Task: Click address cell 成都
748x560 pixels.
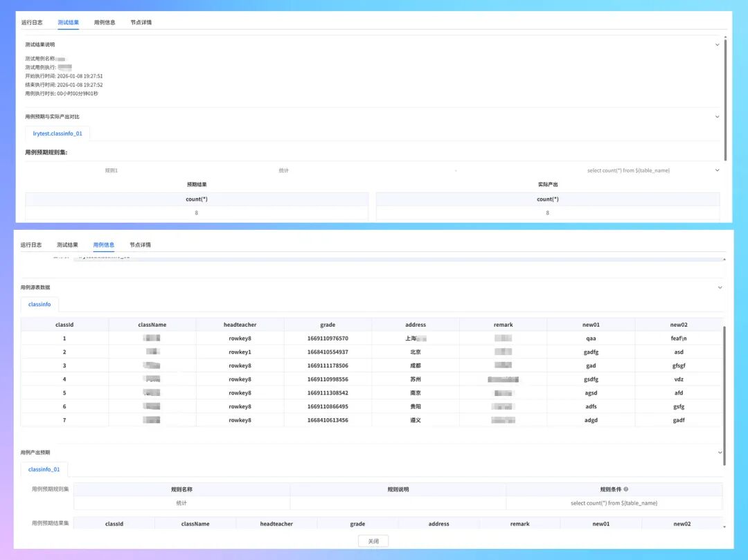Action: coord(416,365)
